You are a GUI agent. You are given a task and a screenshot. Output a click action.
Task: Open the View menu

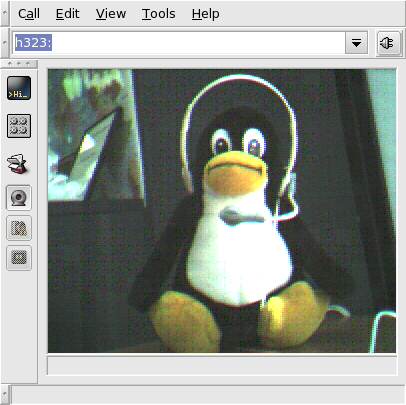pos(111,14)
